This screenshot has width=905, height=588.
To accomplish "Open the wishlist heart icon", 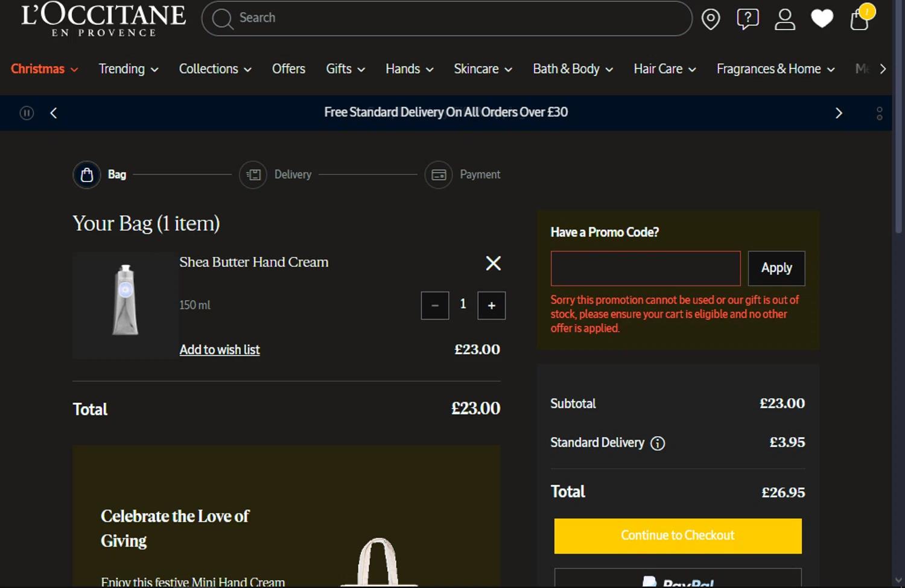I will (x=822, y=19).
